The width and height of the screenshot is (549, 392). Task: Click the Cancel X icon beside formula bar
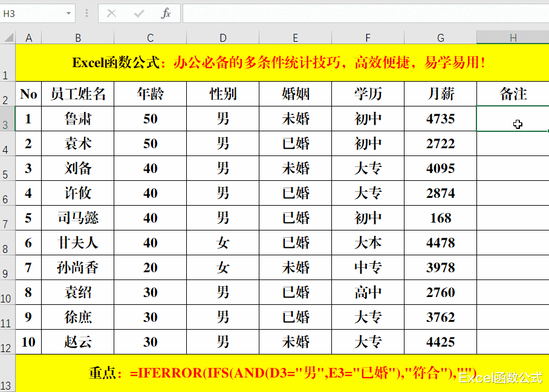[x=111, y=13]
